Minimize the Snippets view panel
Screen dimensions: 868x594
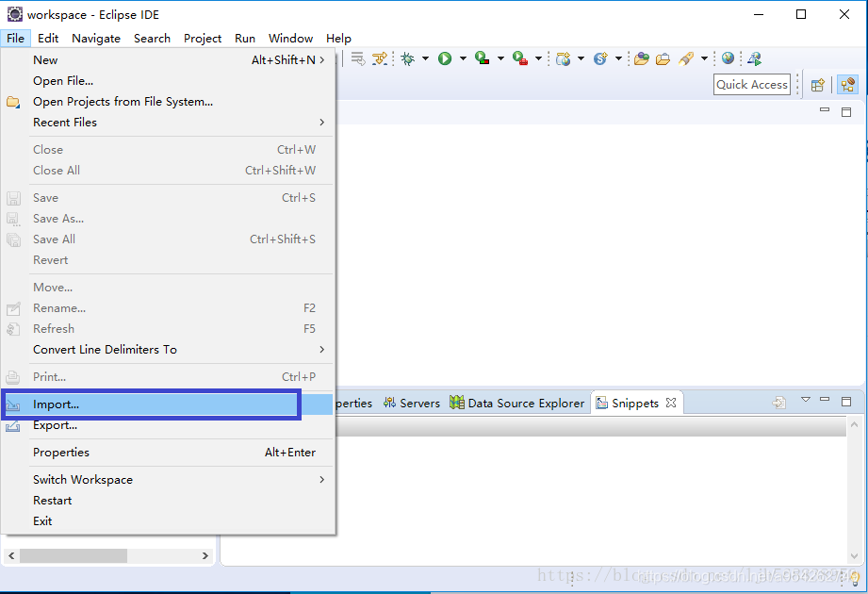825,399
